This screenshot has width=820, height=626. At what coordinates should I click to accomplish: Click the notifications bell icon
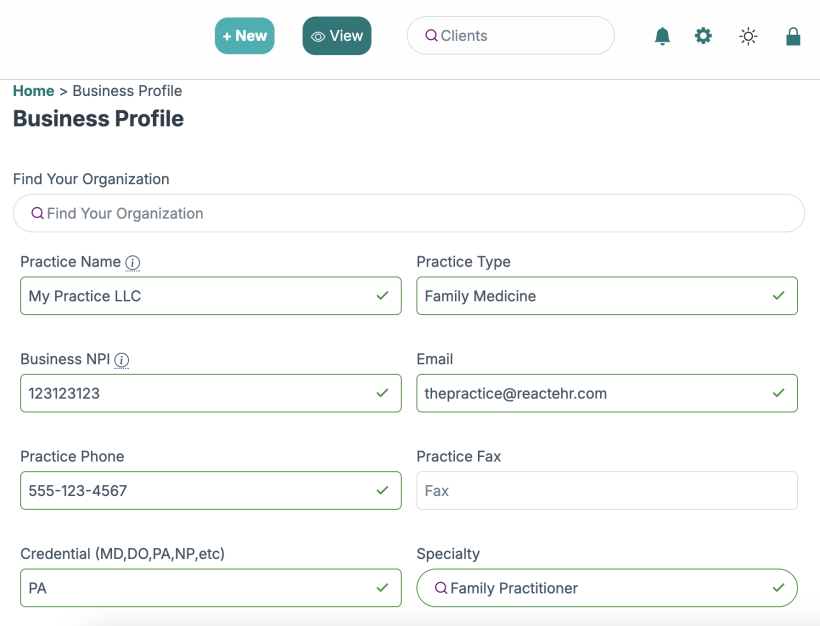coord(662,36)
